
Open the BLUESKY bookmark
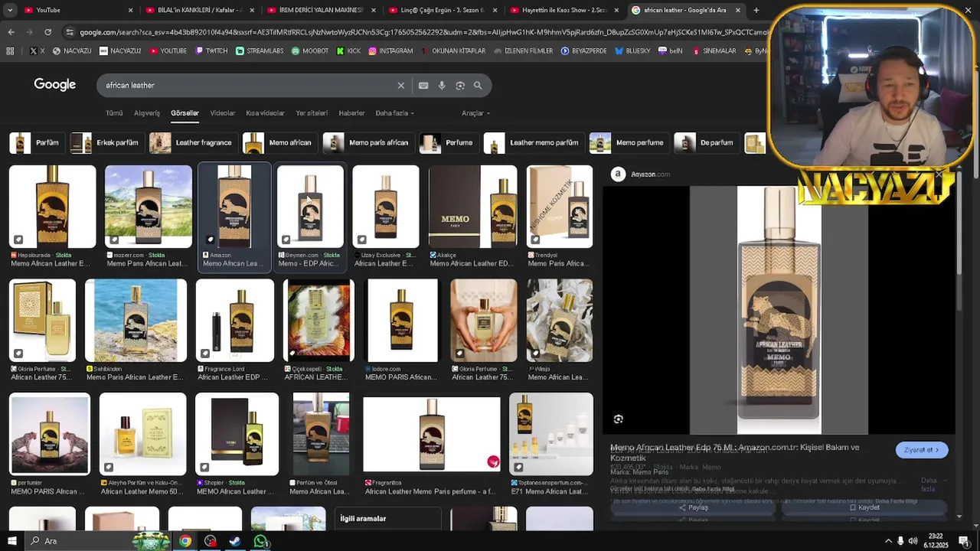pos(632,51)
